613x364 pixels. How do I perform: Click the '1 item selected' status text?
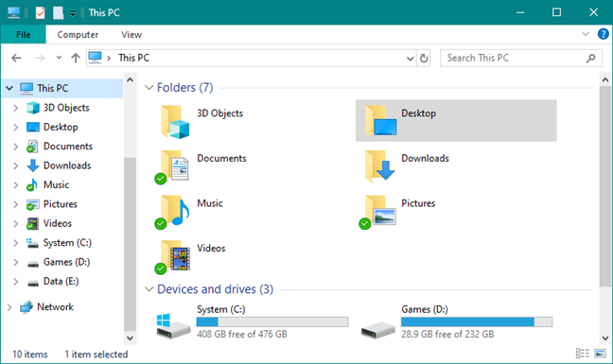96,355
